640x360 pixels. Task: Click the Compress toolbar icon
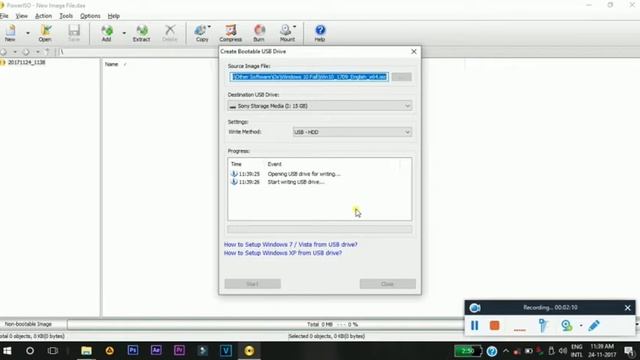(231, 33)
